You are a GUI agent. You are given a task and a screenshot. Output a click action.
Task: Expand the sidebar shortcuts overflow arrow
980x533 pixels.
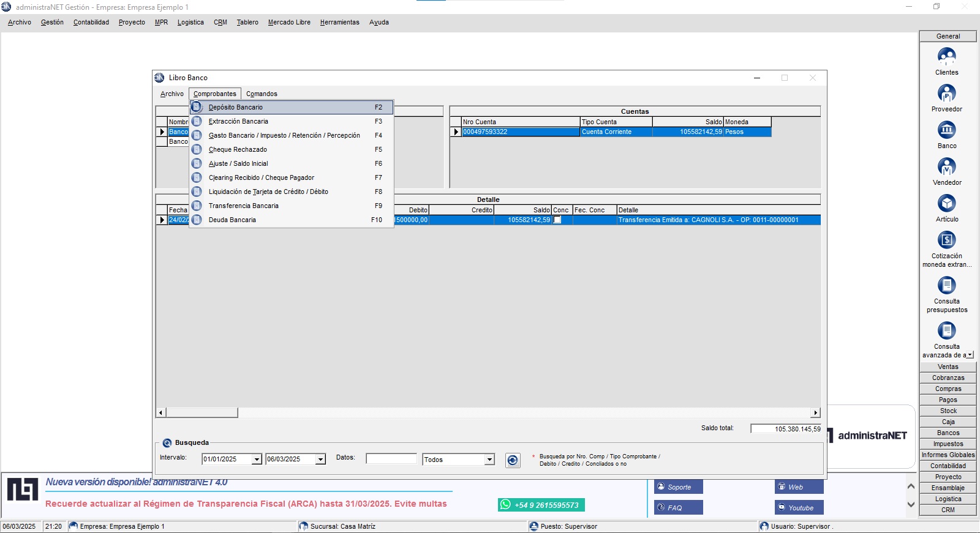click(970, 355)
